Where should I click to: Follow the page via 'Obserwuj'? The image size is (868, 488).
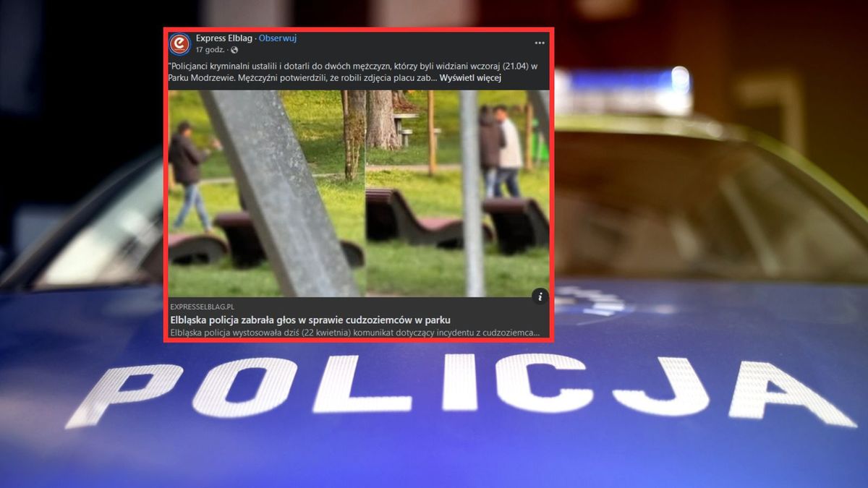pyautogui.click(x=278, y=38)
